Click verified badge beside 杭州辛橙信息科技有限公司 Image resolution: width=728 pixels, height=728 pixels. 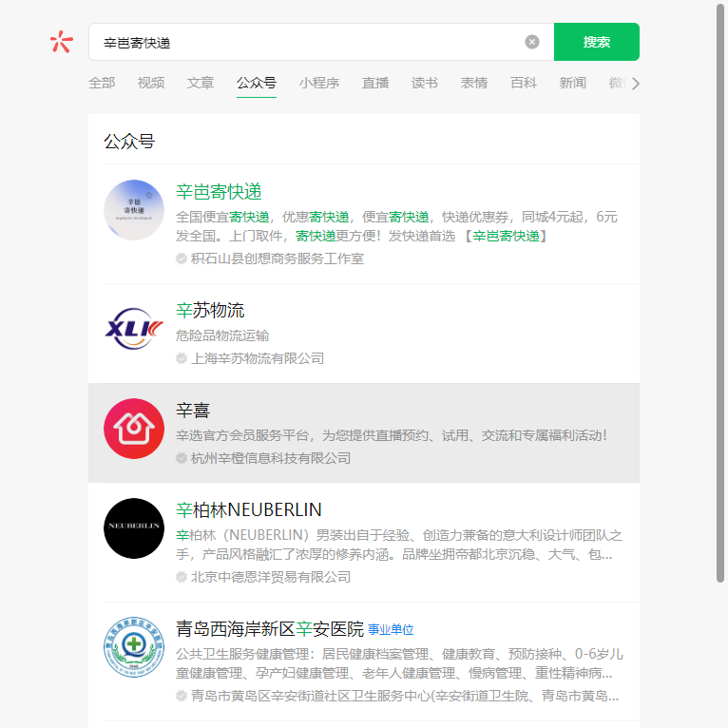point(182,458)
